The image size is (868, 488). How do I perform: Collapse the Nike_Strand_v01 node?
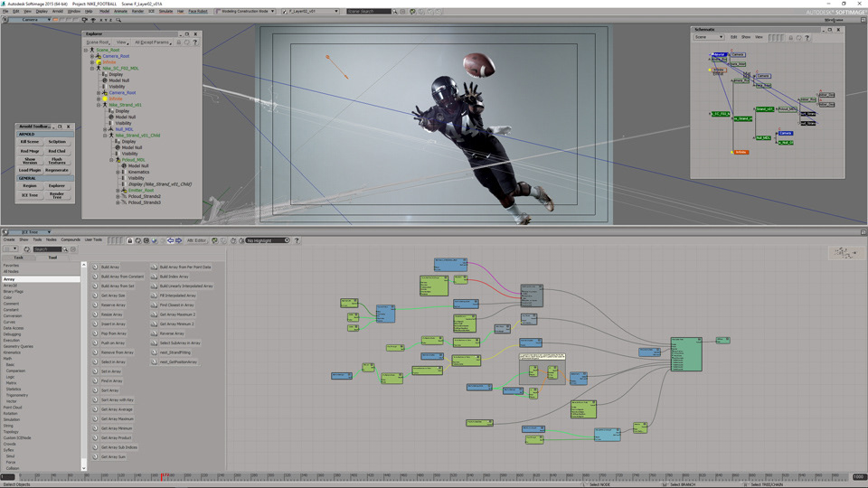coord(99,105)
